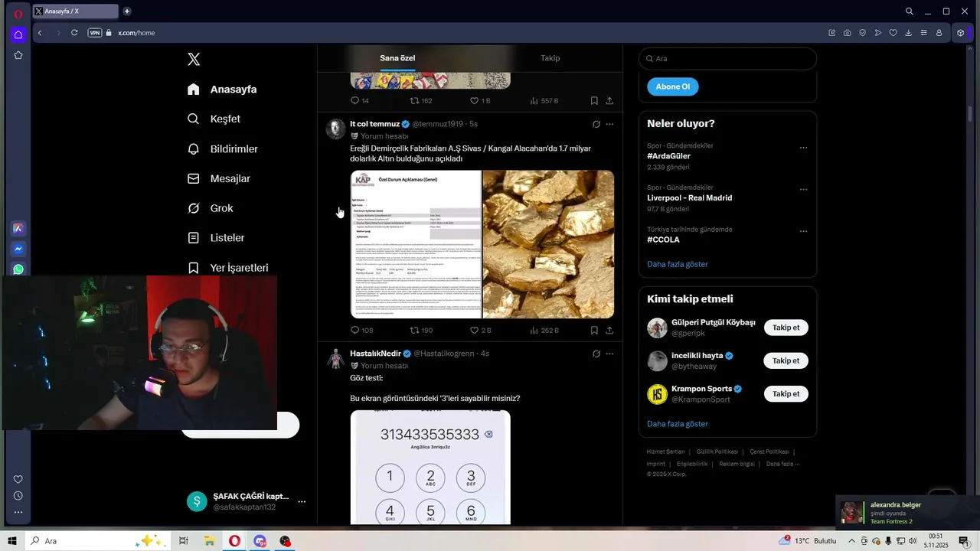Open It col temmuz profile avatar
Image resolution: width=980 pixels, height=551 pixels.
pos(335,129)
